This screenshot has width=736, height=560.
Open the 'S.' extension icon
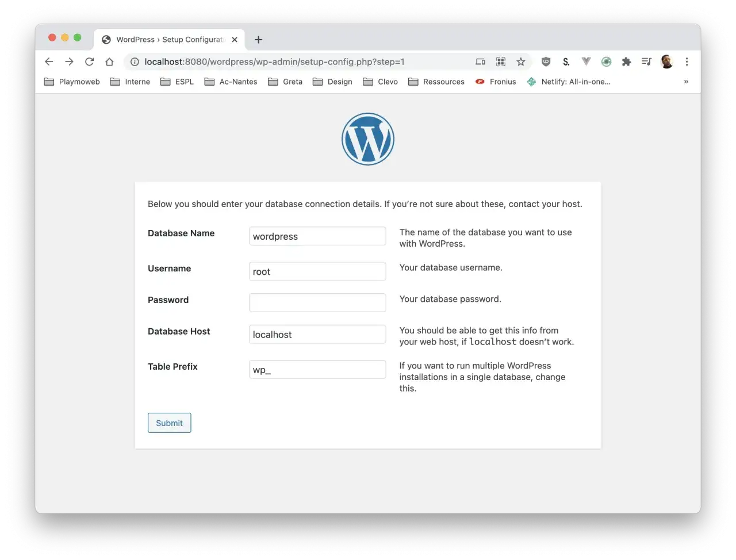[566, 62]
